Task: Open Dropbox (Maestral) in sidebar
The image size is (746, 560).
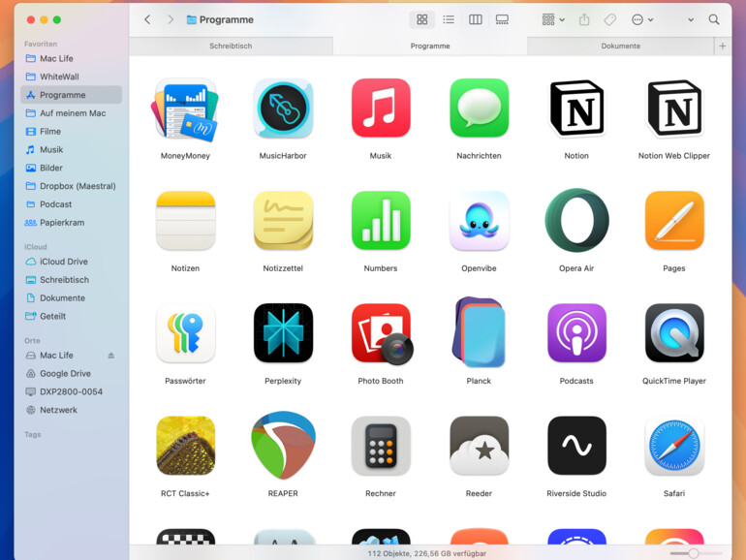Action: (72, 186)
